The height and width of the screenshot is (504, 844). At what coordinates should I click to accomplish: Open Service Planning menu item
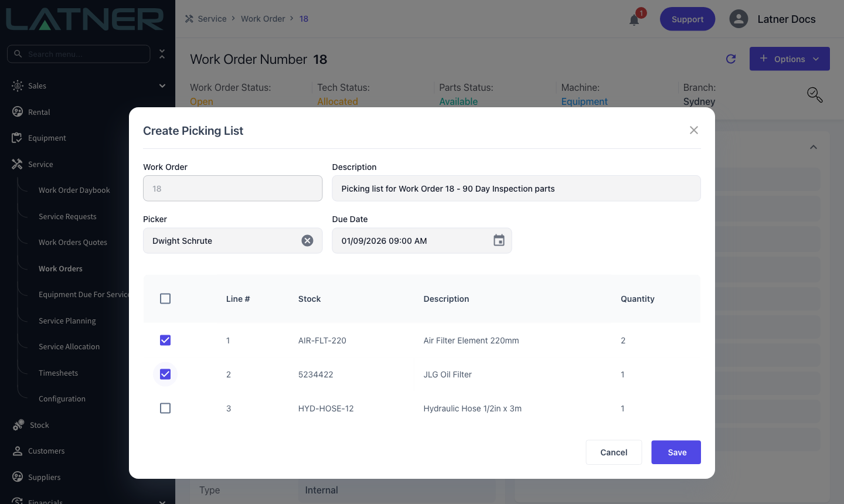67,321
